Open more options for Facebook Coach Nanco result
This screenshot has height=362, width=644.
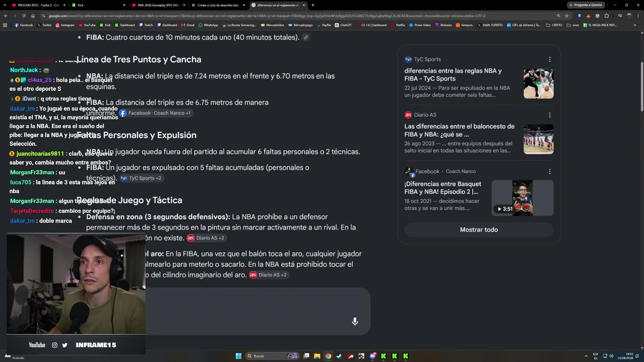coord(549,171)
